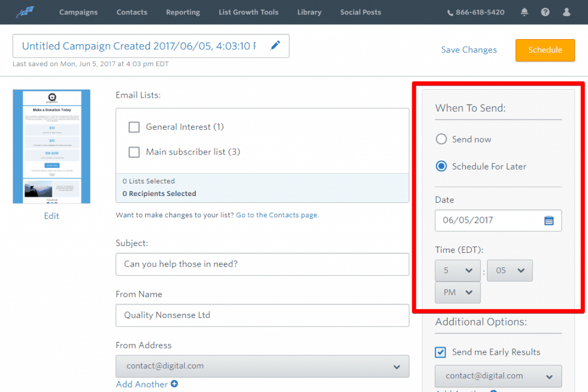Click the Constant Contact logo icon
The image size is (588, 392).
(x=25, y=12)
